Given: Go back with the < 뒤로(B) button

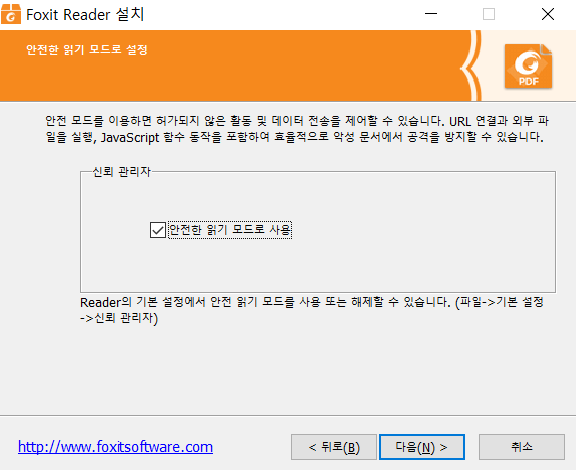Looking at the screenshot, I should [x=334, y=447].
